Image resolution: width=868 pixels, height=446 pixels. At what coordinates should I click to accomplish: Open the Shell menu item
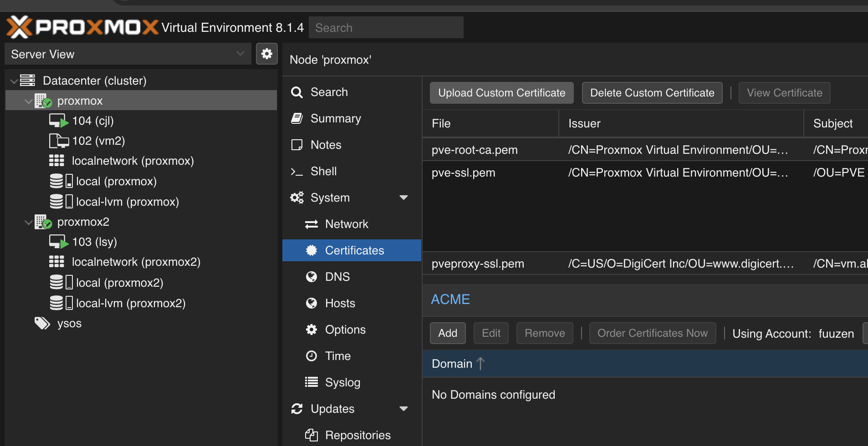(352, 171)
